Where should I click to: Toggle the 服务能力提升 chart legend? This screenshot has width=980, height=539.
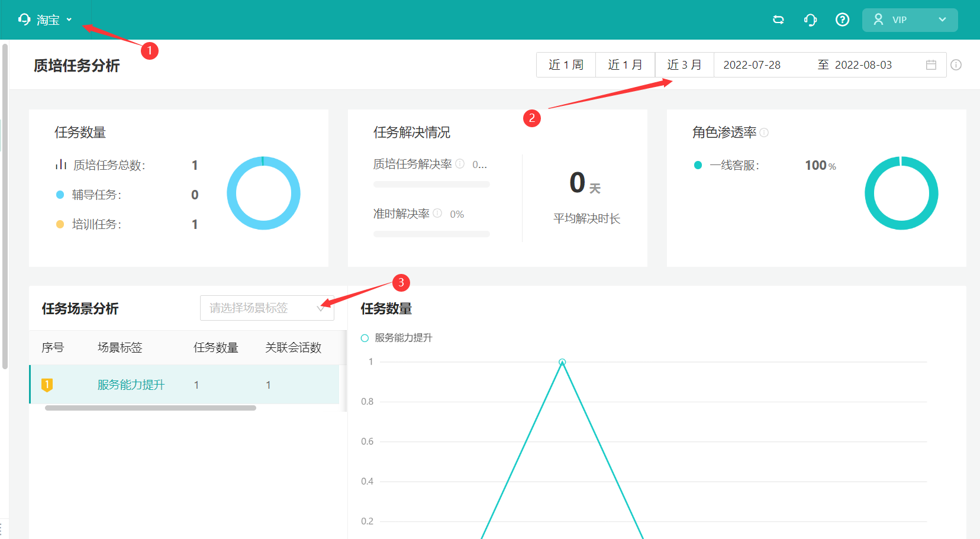coord(396,338)
